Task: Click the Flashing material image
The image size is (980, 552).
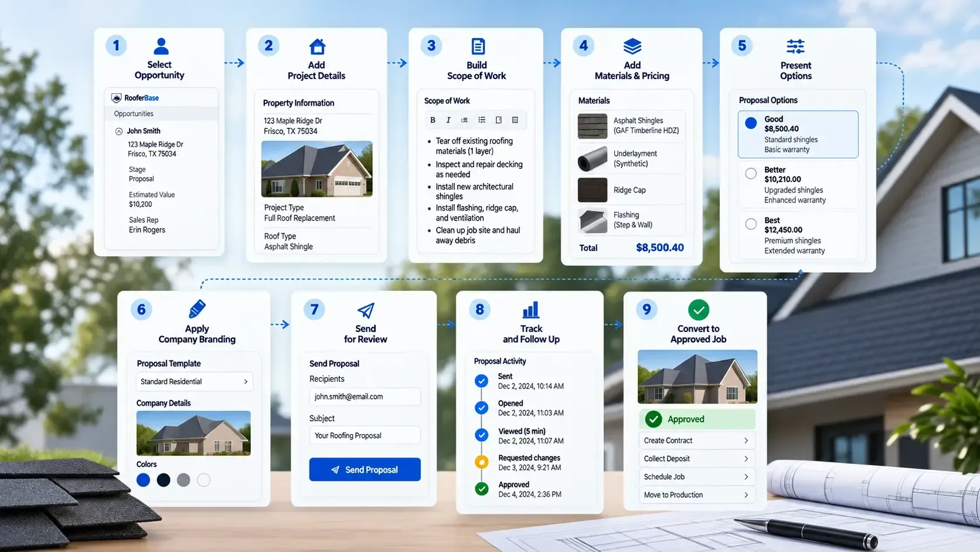Action: 593,220
